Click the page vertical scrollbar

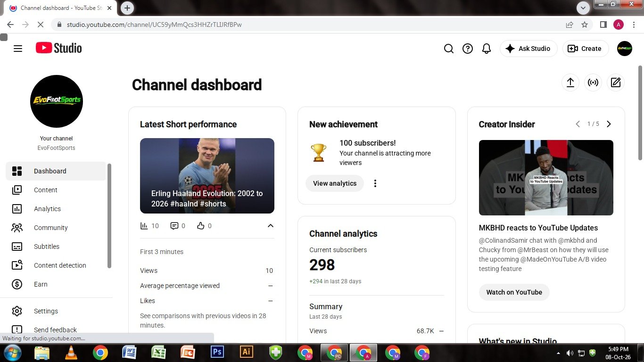(x=640, y=112)
